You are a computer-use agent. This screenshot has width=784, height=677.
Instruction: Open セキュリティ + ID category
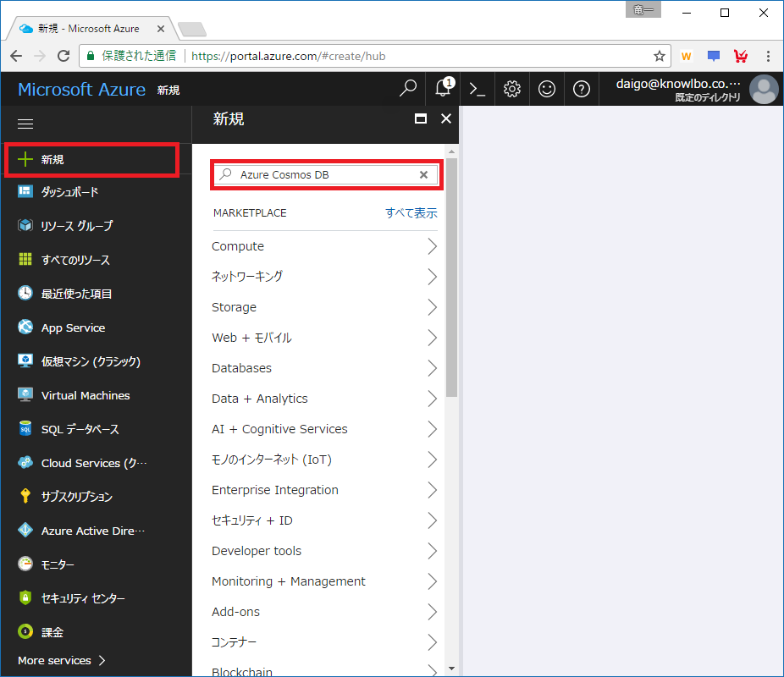tap(324, 520)
